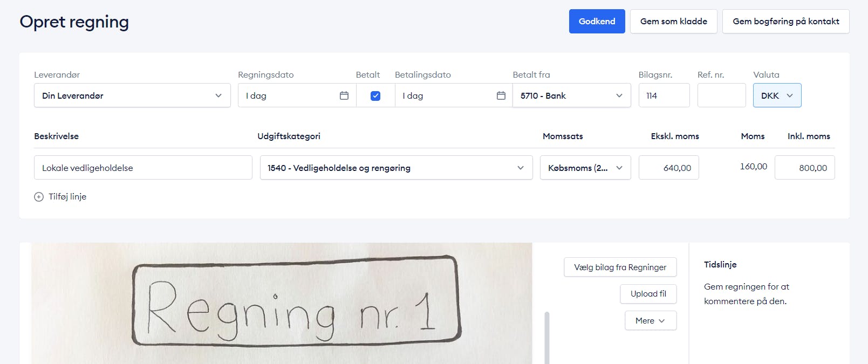Open the Betalingsdato calendar icon
This screenshot has width=868, height=364.
click(501, 95)
